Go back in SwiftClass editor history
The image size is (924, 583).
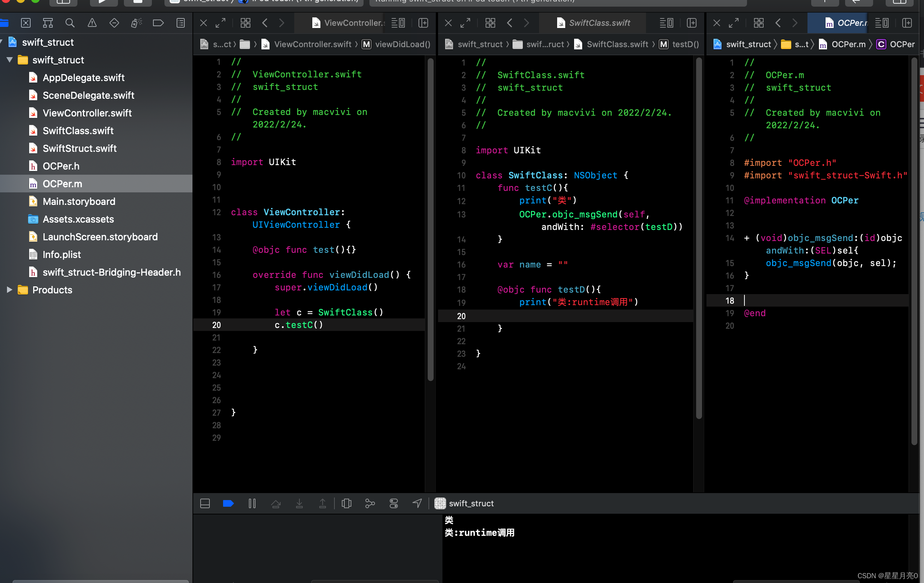click(510, 23)
